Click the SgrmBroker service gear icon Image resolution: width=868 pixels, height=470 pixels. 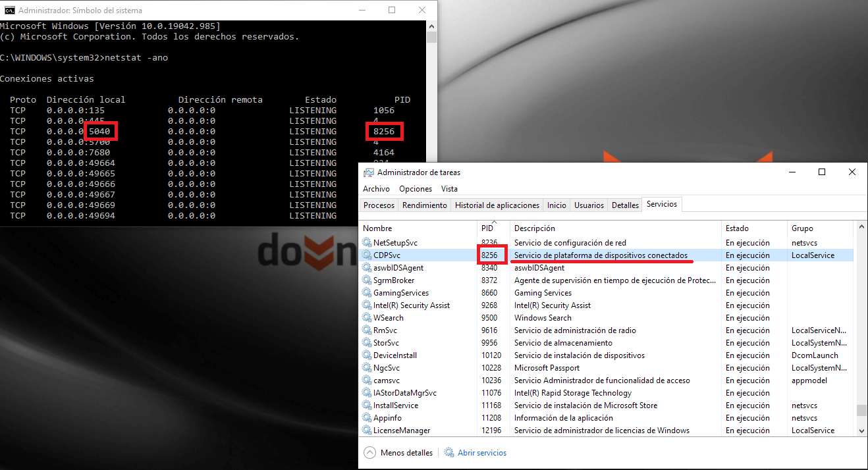coord(367,280)
